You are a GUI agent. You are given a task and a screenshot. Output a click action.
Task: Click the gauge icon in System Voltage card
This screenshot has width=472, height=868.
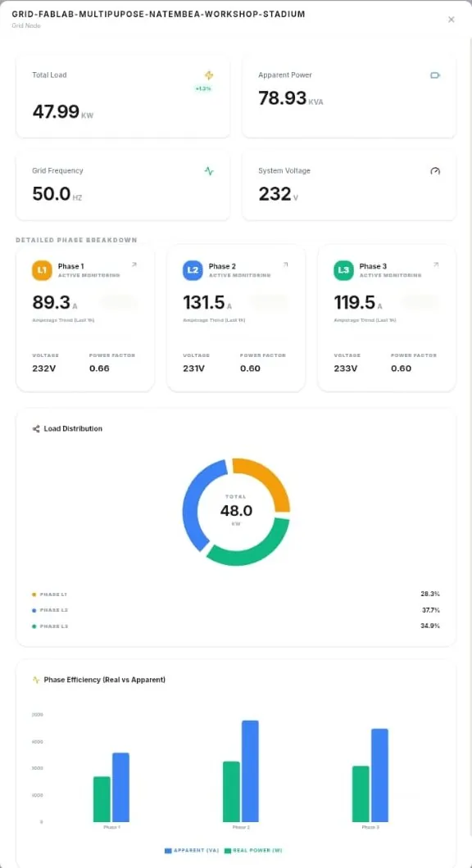pyautogui.click(x=435, y=171)
